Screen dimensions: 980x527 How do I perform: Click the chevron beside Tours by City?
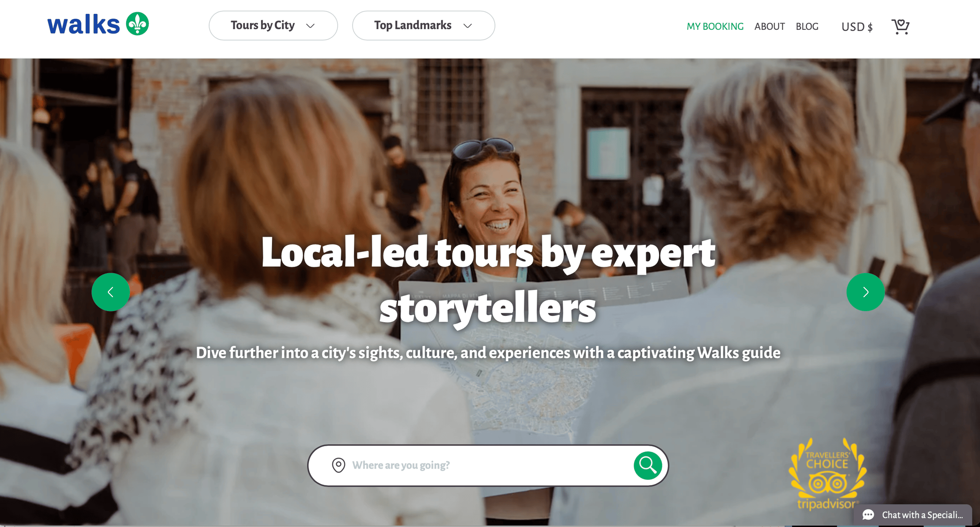coord(310,26)
